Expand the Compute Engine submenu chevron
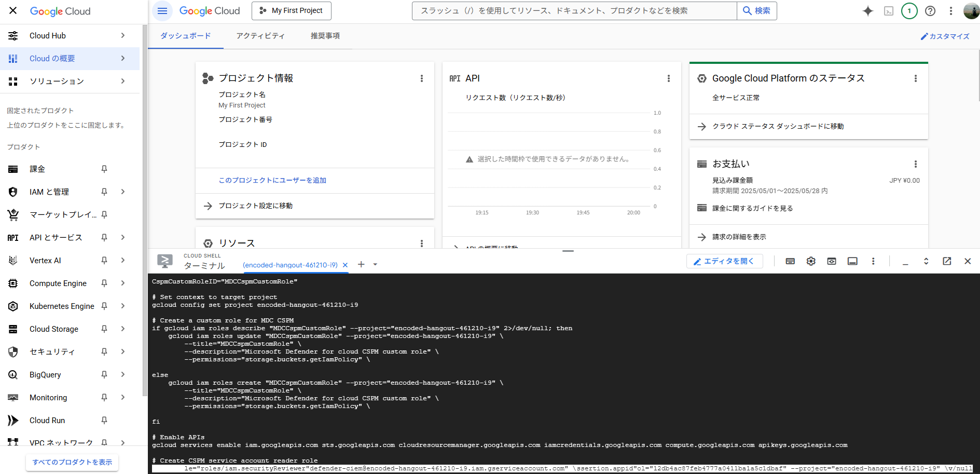 point(123,283)
